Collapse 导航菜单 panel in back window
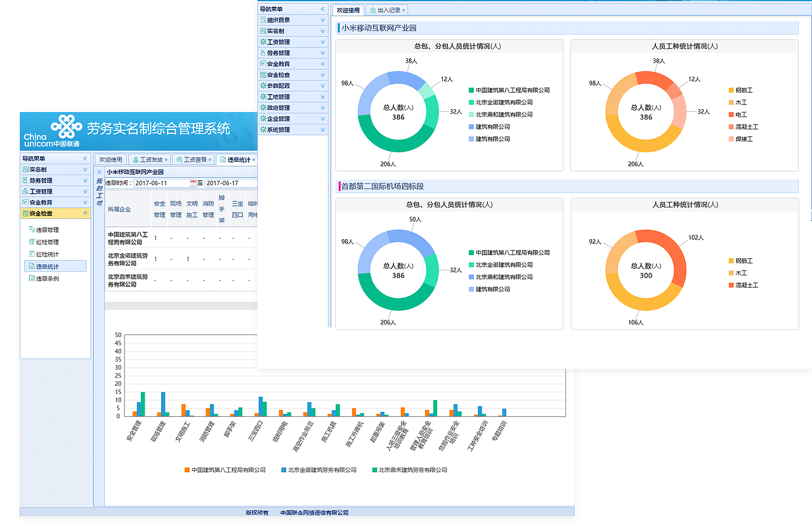 [85, 159]
